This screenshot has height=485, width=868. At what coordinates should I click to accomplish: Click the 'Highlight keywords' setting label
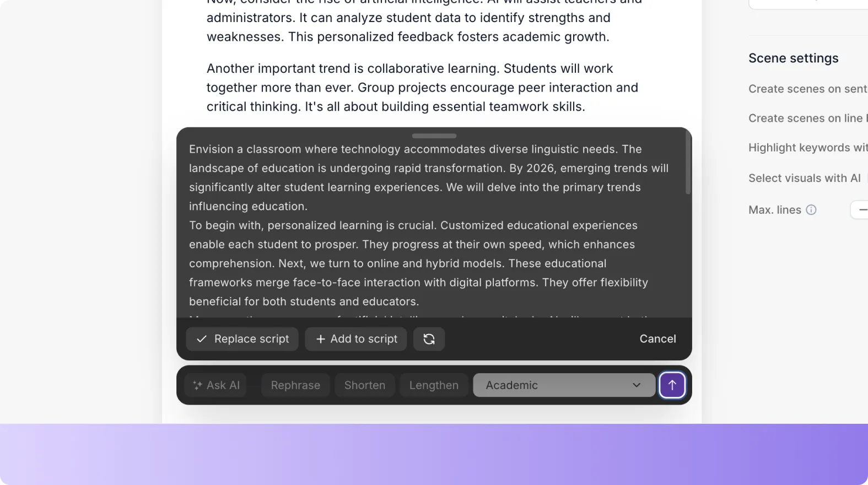coord(807,148)
